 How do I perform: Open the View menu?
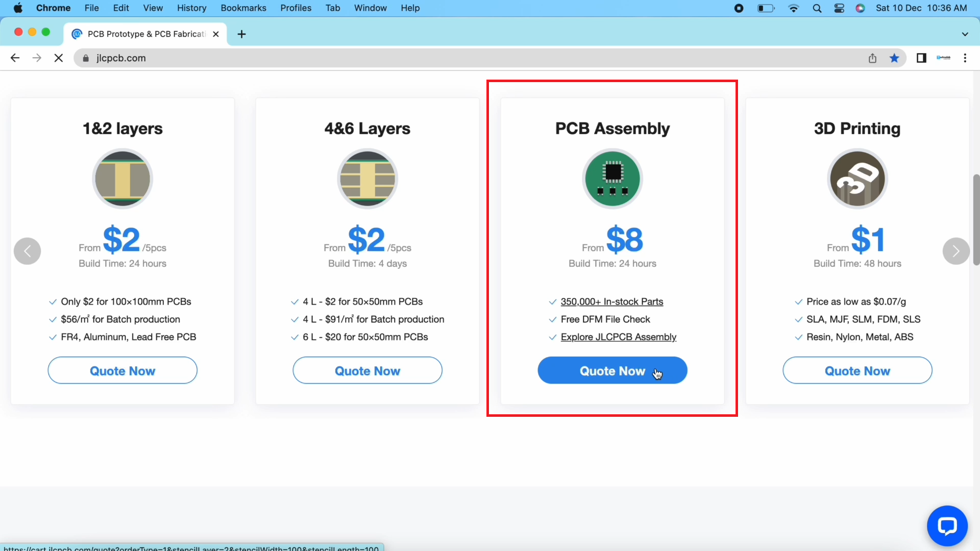[153, 8]
